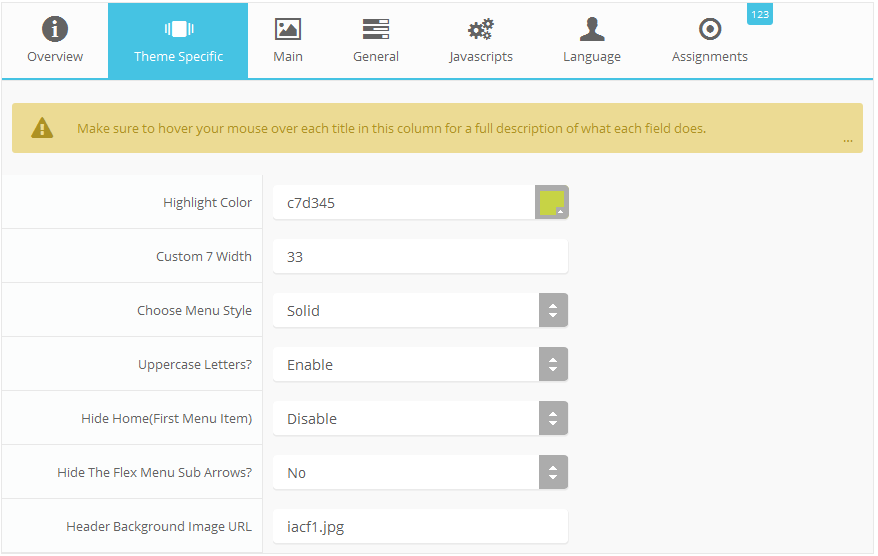Click the Highlight Color hex text field
This screenshot has width=878, height=556.
pyautogui.click(x=403, y=202)
